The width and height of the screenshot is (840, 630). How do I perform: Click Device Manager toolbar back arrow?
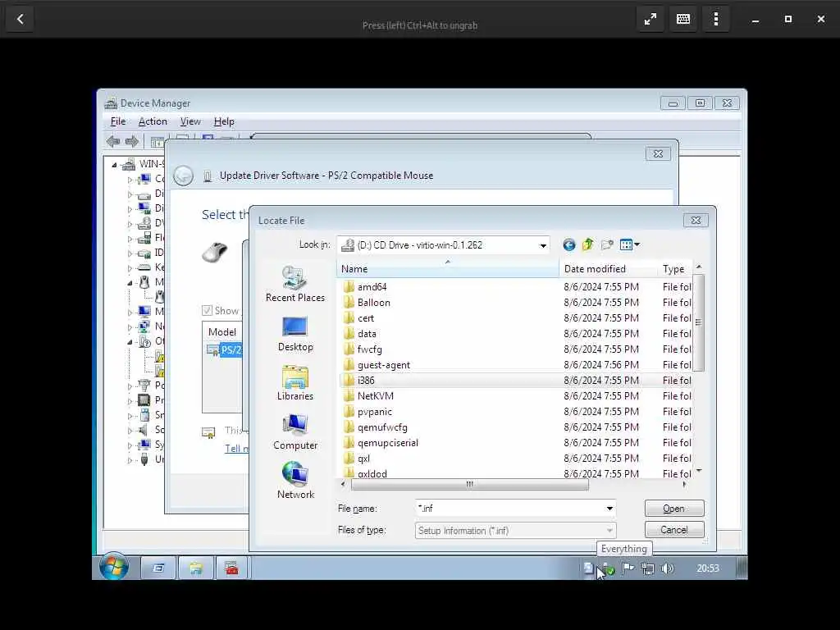(x=113, y=141)
